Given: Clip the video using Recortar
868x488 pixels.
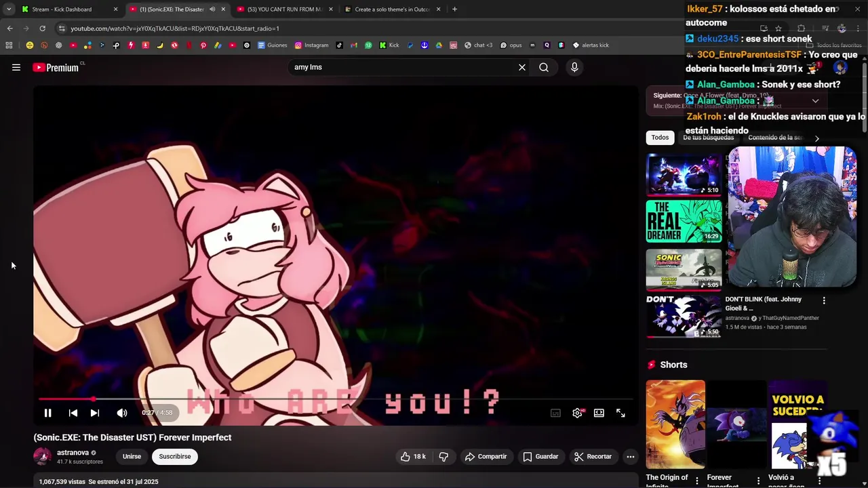Looking at the screenshot, I should pos(593,457).
